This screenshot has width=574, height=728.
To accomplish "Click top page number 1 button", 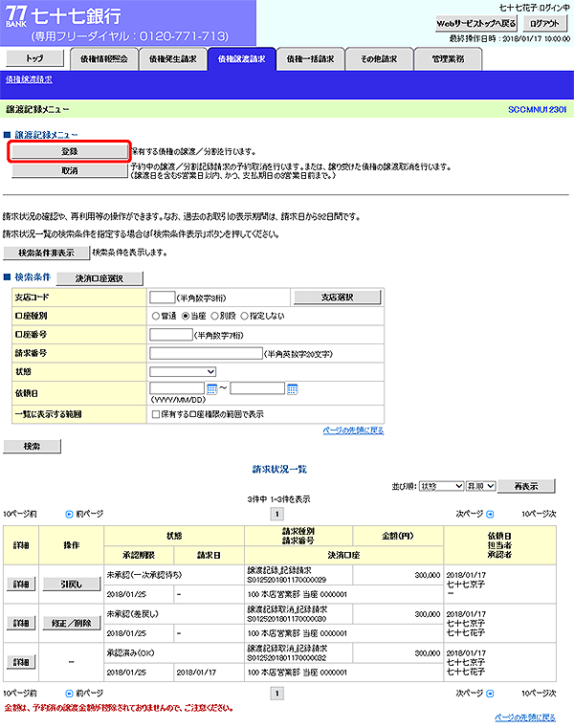I will [x=277, y=514].
